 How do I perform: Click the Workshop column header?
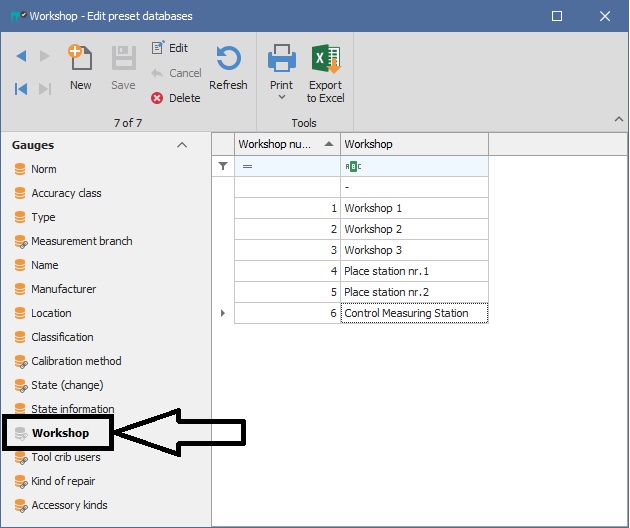pos(414,144)
